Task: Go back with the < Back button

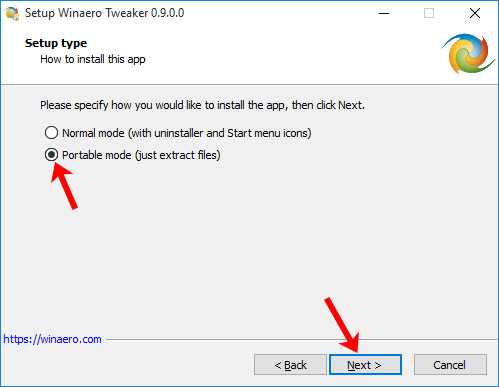Action: pos(290,365)
